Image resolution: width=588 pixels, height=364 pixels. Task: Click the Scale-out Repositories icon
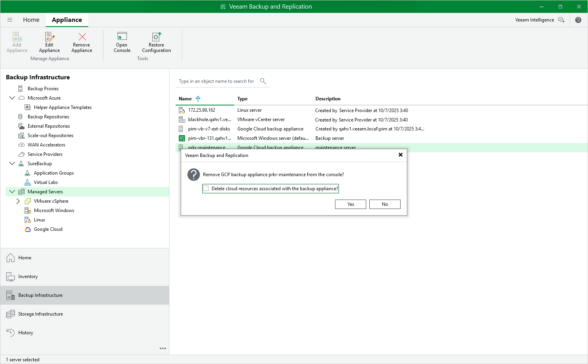coord(21,136)
